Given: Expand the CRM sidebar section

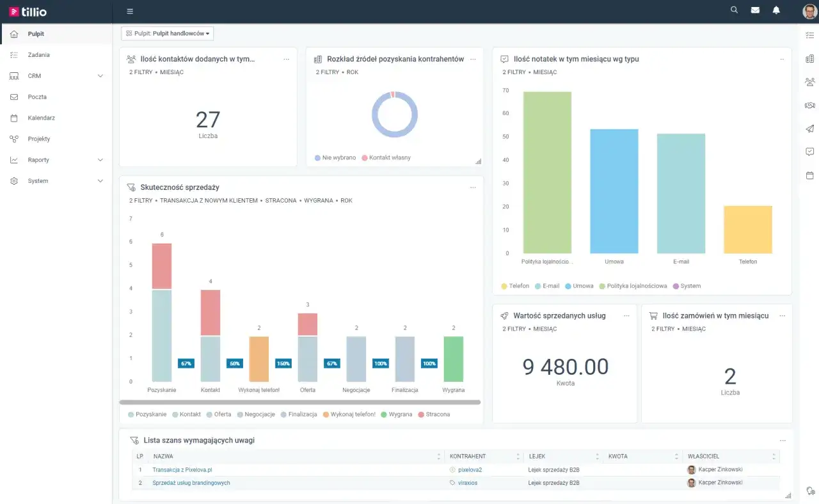Looking at the screenshot, I should (56, 76).
